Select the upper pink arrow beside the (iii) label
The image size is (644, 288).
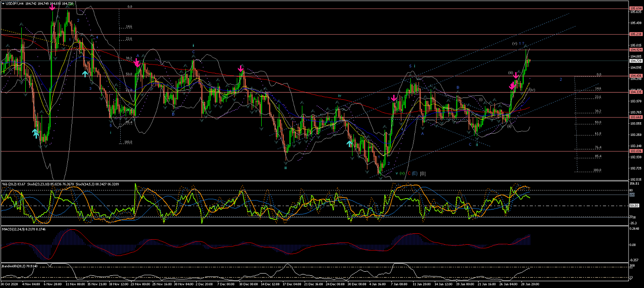coord(516,76)
